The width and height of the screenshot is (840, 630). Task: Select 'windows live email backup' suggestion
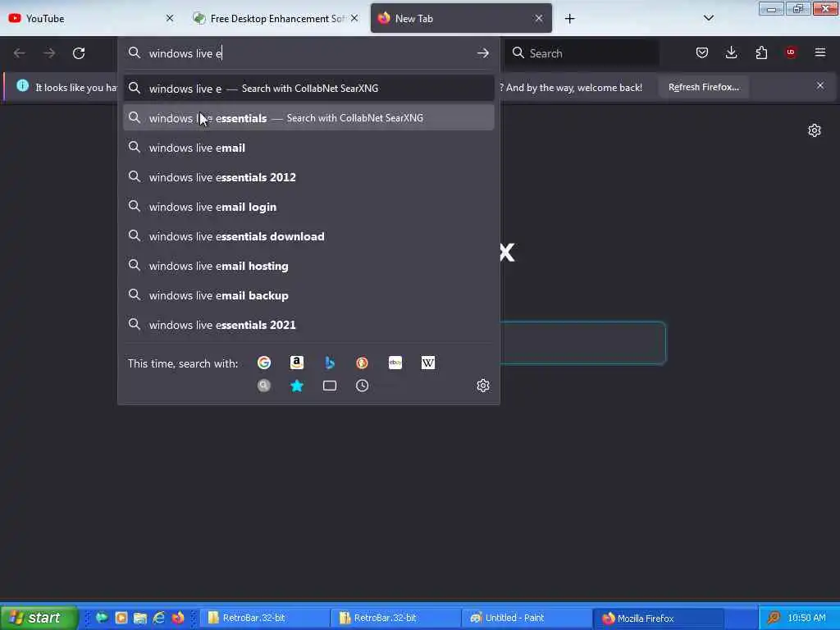tap(308, 295)
